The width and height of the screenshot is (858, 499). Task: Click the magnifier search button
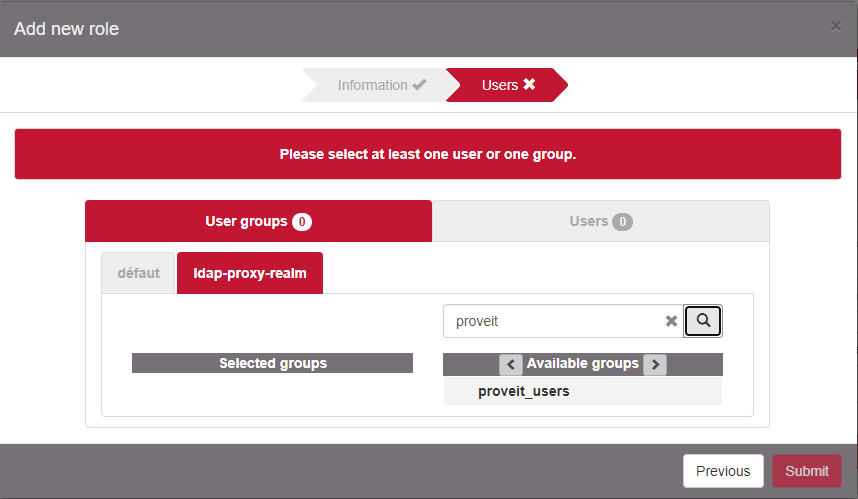coord(703,321)
